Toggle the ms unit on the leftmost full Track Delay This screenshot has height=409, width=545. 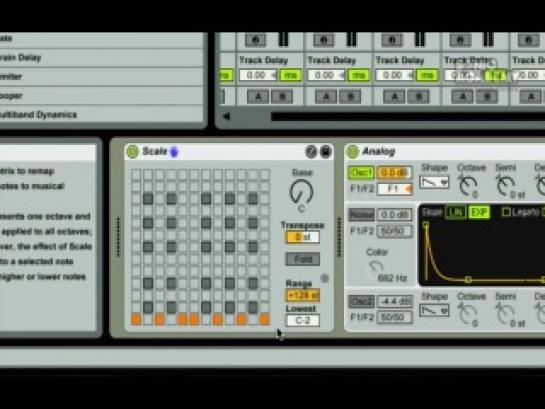click(x=290, y=75)
